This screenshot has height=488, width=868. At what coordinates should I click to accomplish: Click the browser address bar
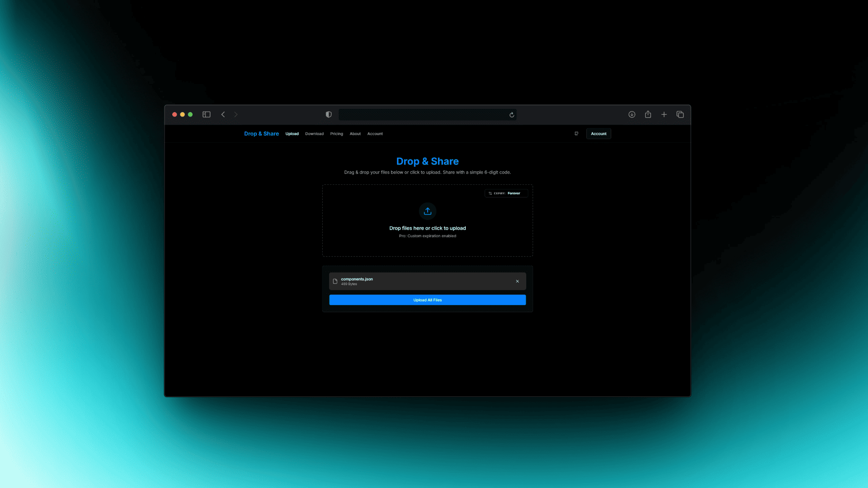(x=423, y=115)
